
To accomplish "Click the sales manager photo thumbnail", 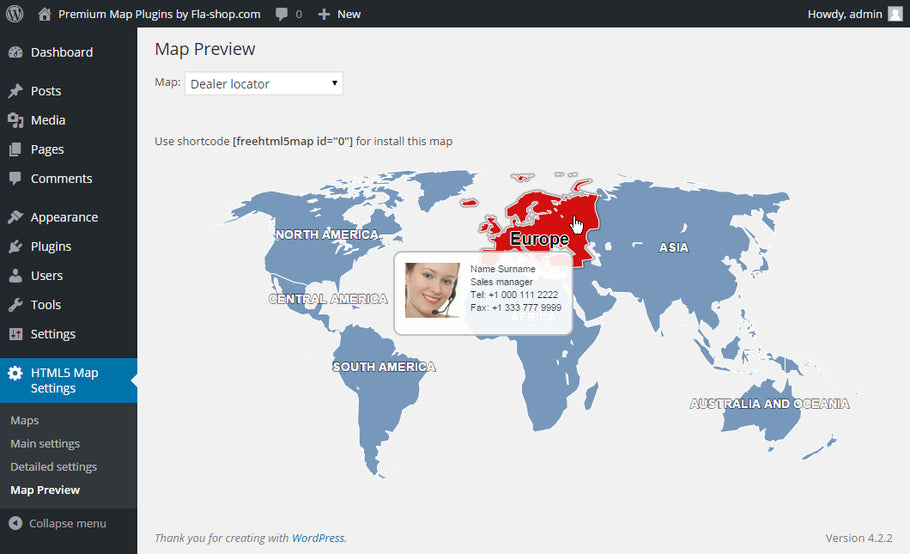I will 432,290.
